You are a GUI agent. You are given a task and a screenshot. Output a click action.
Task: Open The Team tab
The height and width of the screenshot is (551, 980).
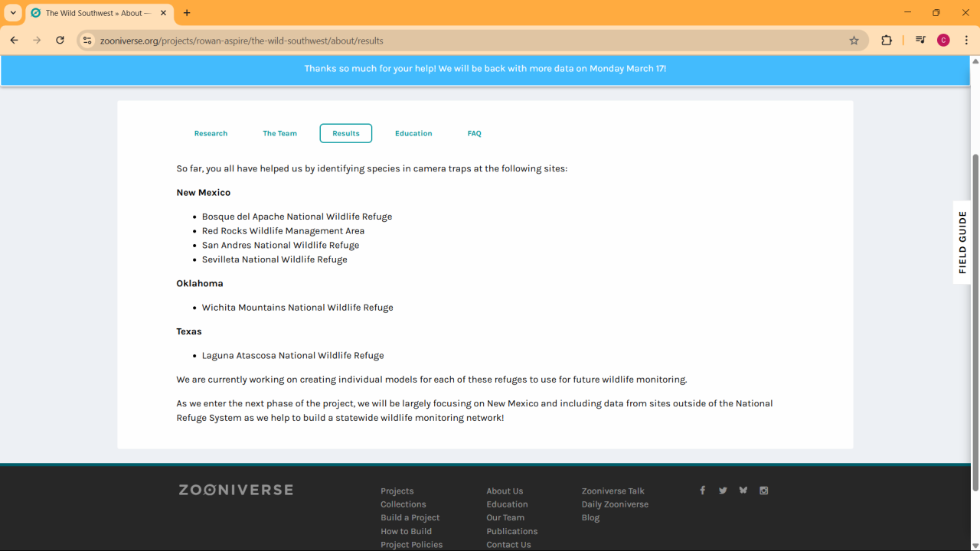[279, 133]
